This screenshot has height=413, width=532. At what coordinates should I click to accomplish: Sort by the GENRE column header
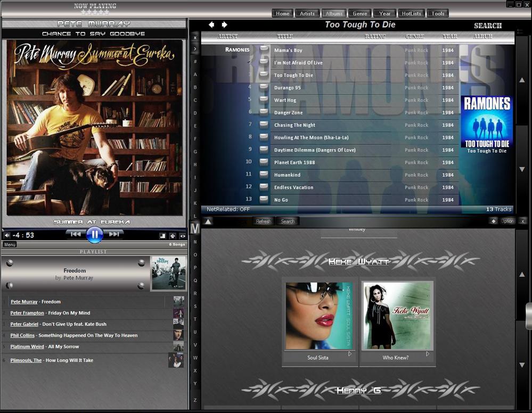[x=415, y=36]
